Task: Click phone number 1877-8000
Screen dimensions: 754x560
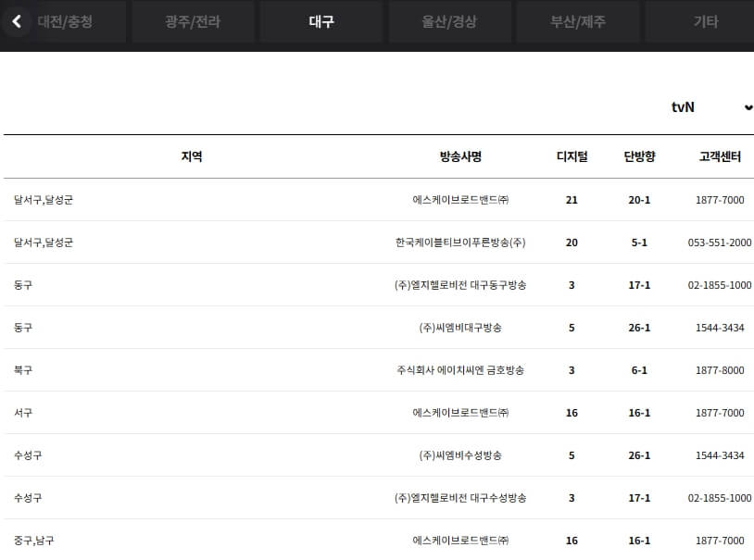Action: pos(720,370)
